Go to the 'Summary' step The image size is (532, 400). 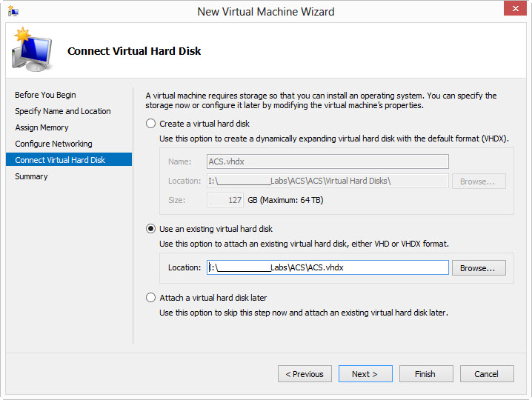click(31, 176)
